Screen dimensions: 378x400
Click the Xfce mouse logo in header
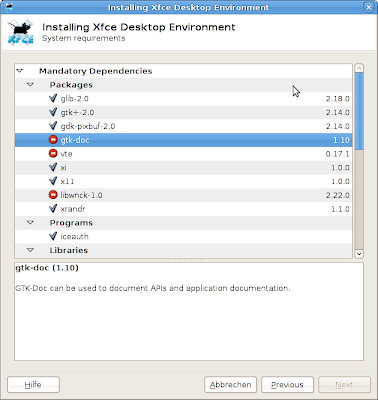[x=21, y=32]
